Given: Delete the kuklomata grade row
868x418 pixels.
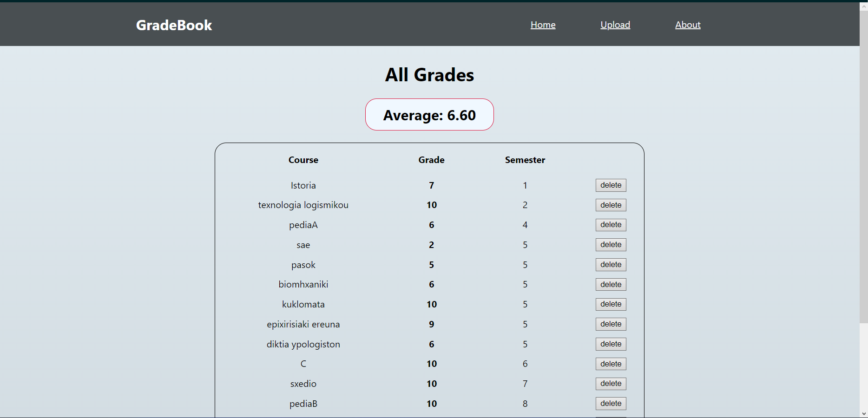Looking at the screenshot, I should [611, 304].
